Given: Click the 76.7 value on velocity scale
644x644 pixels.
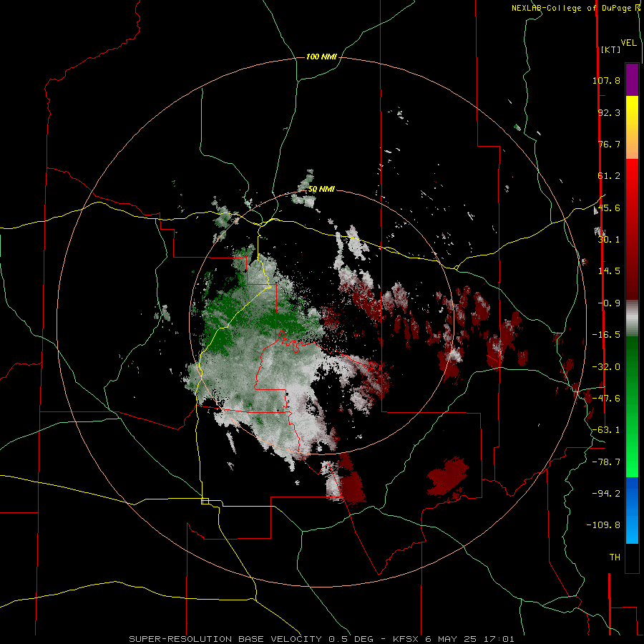Looking at the screenshot, I should [x=609, y=144].
